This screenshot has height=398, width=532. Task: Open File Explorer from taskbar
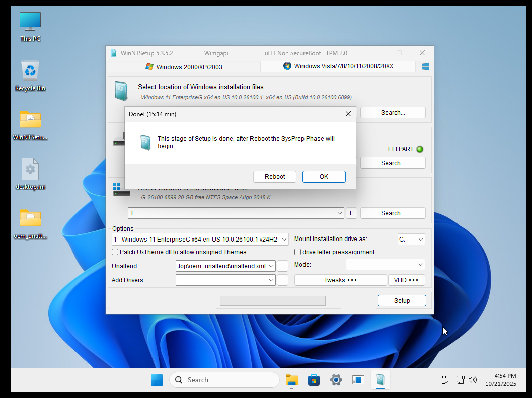[x=292, y=380]
